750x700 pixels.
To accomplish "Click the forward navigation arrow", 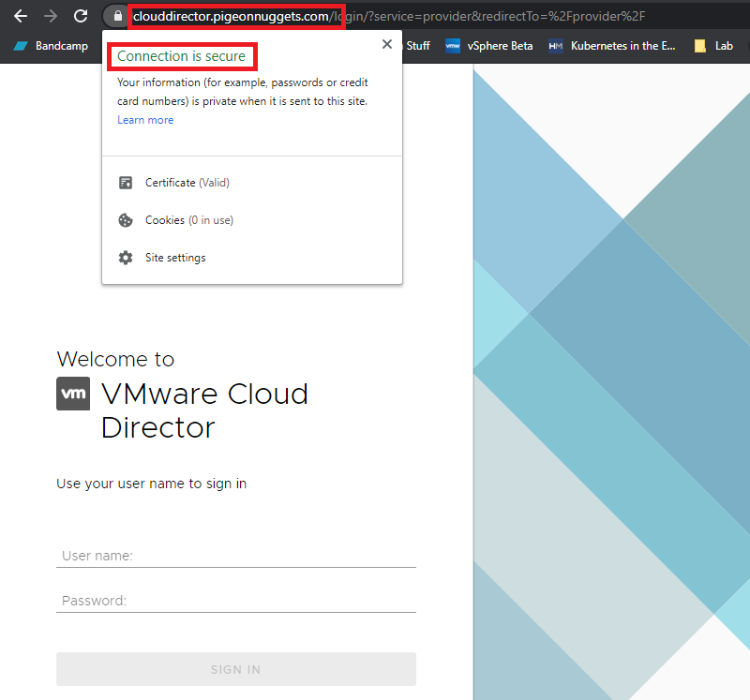I will point(49,16).
